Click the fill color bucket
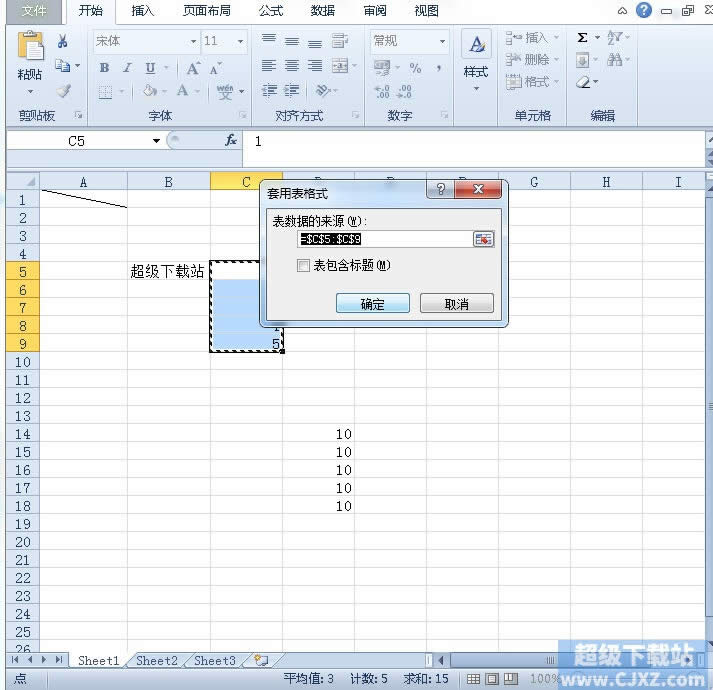713x690 pixels. (150, 91)
